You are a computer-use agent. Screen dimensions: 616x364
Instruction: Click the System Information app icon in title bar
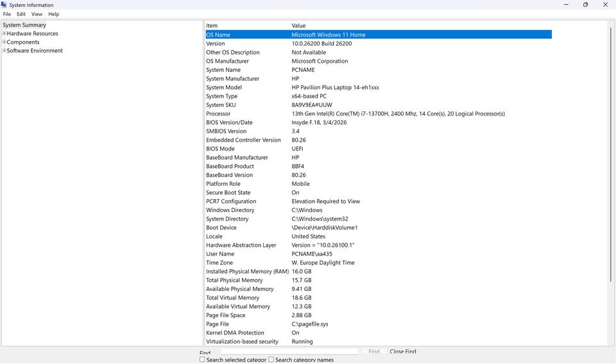4,4
